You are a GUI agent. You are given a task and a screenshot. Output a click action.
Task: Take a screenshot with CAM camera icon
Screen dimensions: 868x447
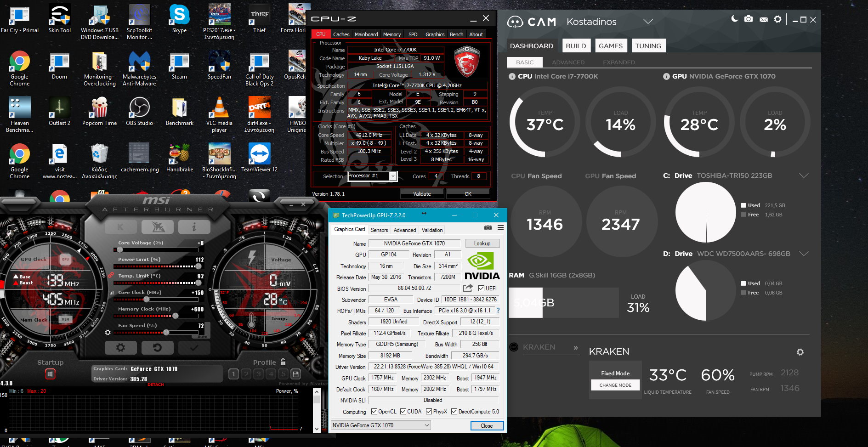749,19
